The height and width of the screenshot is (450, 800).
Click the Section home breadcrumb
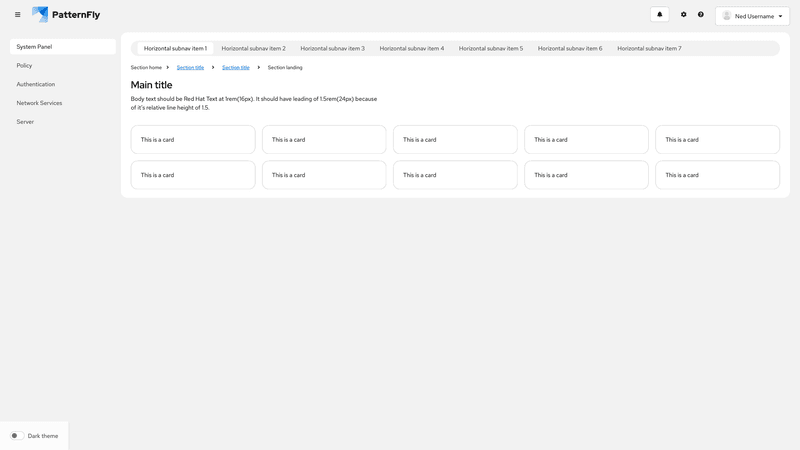[x=146, y=68]
